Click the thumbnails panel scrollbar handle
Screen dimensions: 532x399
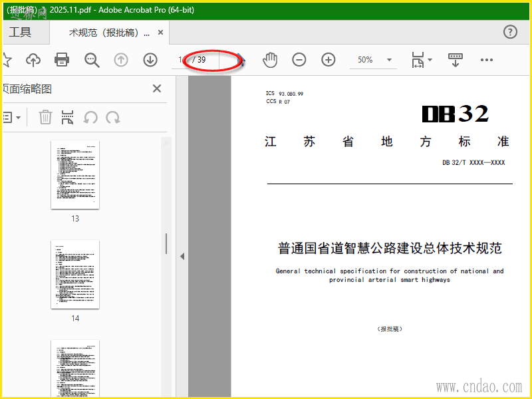(166, 243)
